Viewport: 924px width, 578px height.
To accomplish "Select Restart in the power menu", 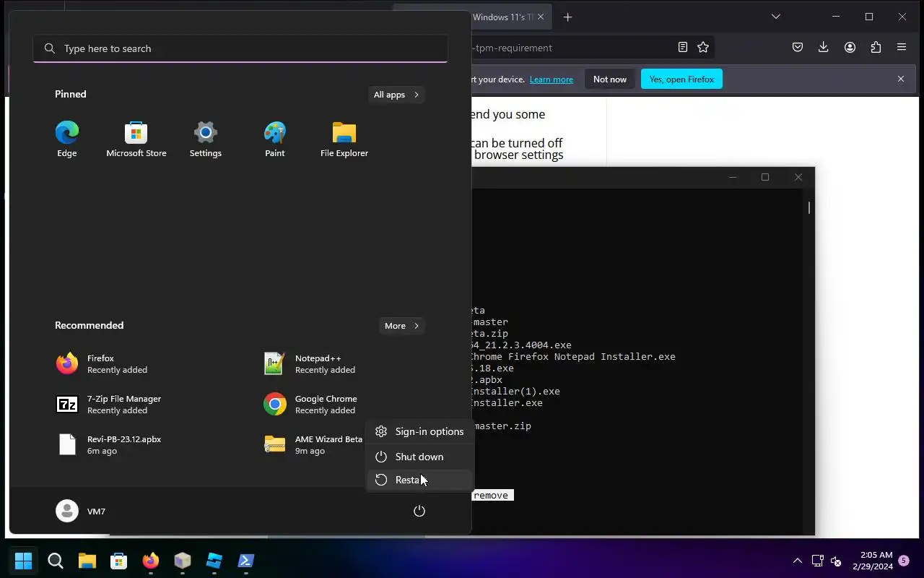I will [419, 480].
